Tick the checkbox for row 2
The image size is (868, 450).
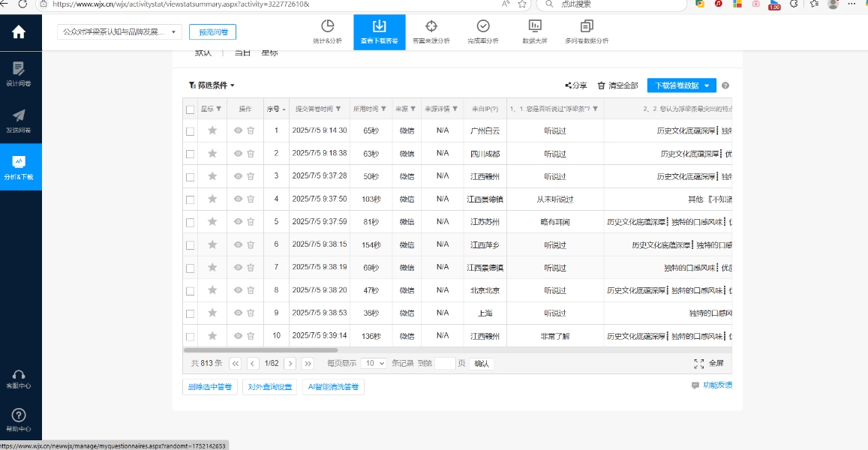[x=191, y=154]
